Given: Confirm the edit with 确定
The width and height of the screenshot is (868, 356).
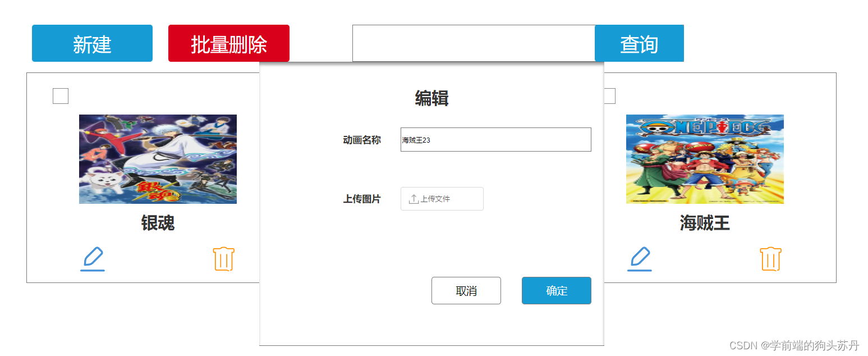Looking at the screenshot, I should 557,290.
